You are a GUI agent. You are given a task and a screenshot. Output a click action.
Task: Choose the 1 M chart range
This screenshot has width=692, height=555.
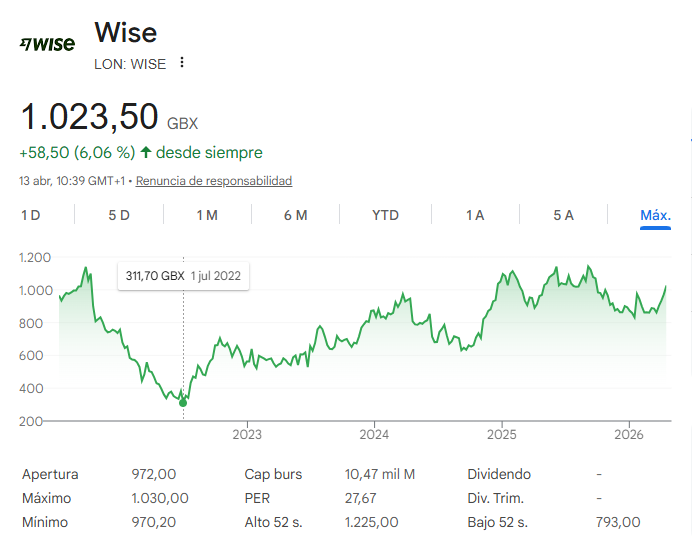coord(207,215)
